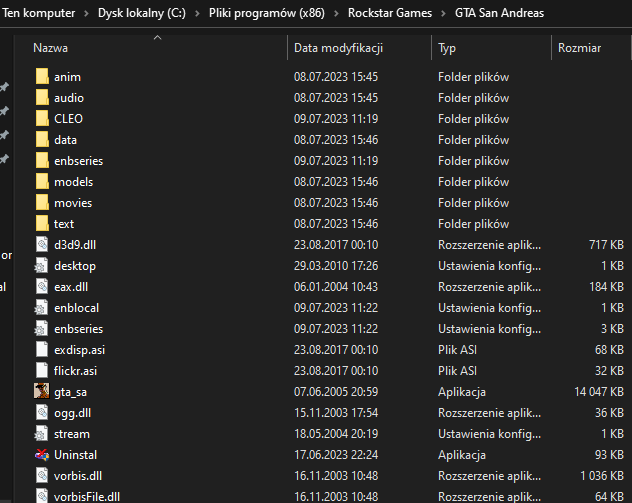The height and width of the screenshot is (503, 632).
Task: Click the desktop config file icon
Action: point(41,266)
